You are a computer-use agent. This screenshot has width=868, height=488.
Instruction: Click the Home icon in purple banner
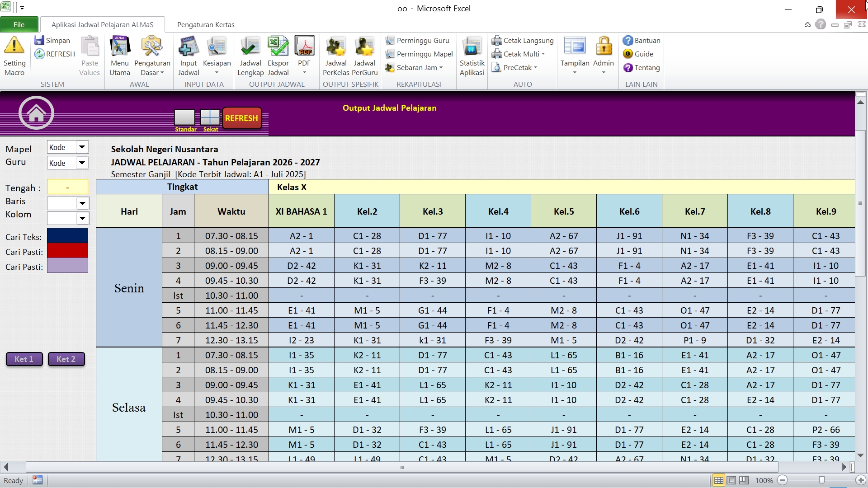click(36, 113)
